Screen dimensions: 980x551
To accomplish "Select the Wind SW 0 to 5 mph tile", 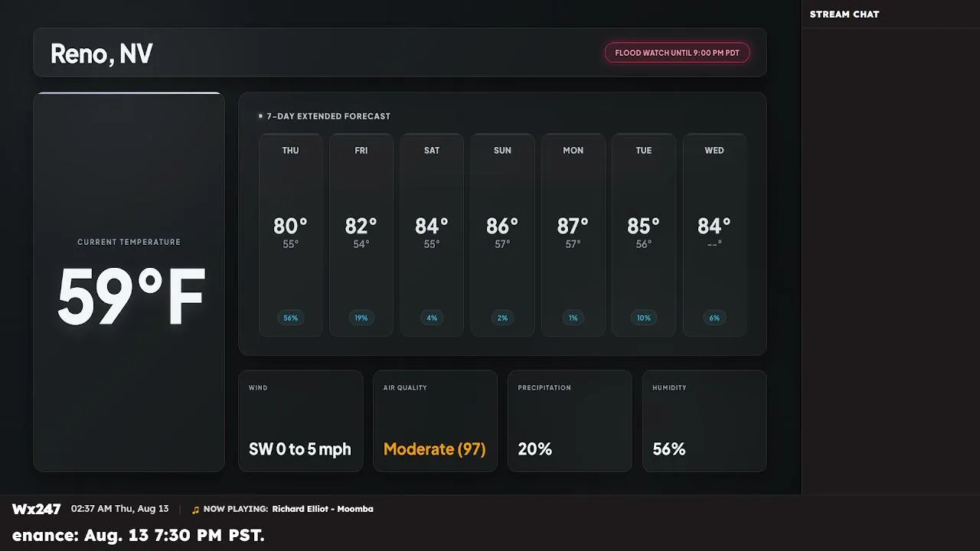I will (x=300, y=421).
